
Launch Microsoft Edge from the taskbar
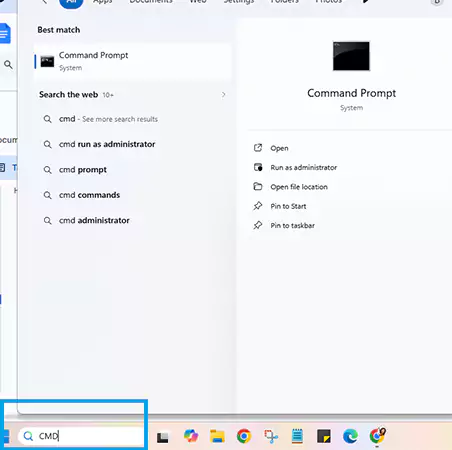pos(350,436)
